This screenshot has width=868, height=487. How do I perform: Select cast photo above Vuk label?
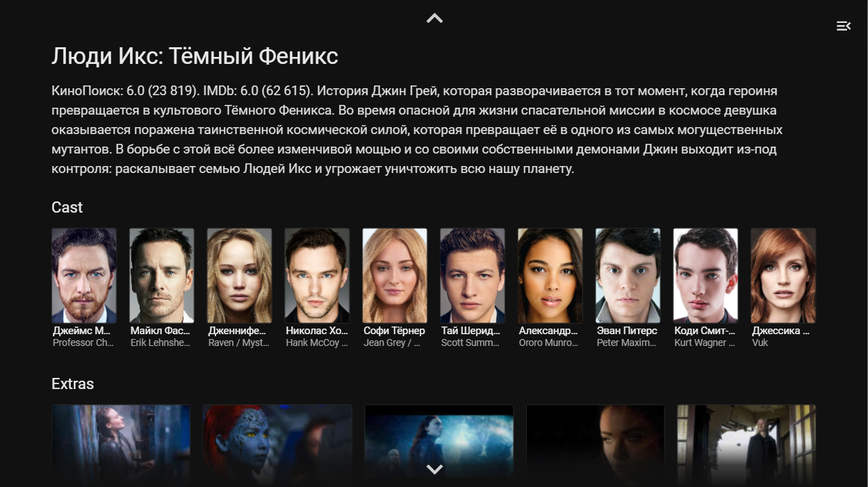783,276
